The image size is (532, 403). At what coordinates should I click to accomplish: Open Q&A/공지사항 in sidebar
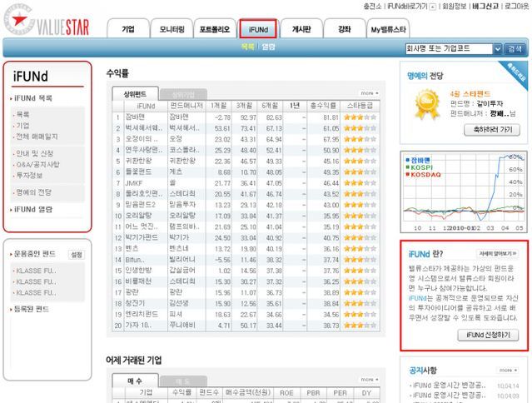point(37,165)
